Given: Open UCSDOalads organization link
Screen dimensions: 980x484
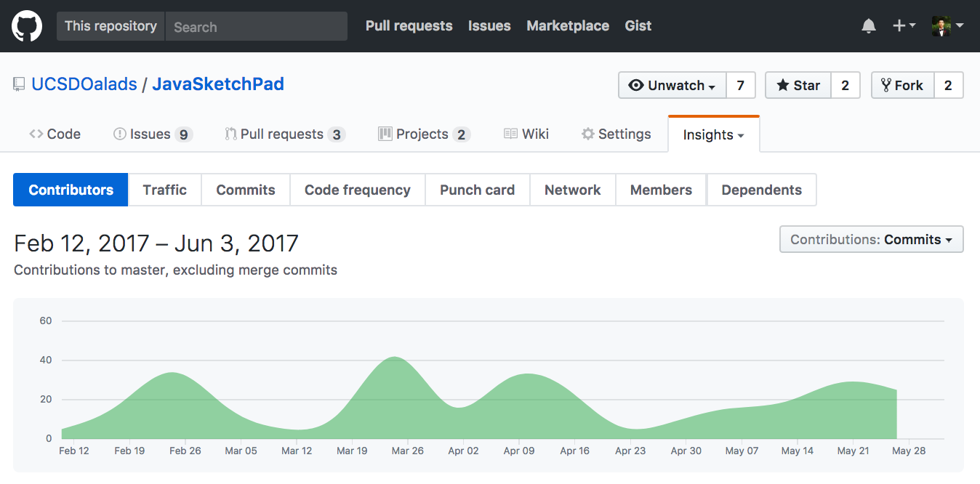Looking at the screenshot, I should pyautogui.click(x=84, y=84).
